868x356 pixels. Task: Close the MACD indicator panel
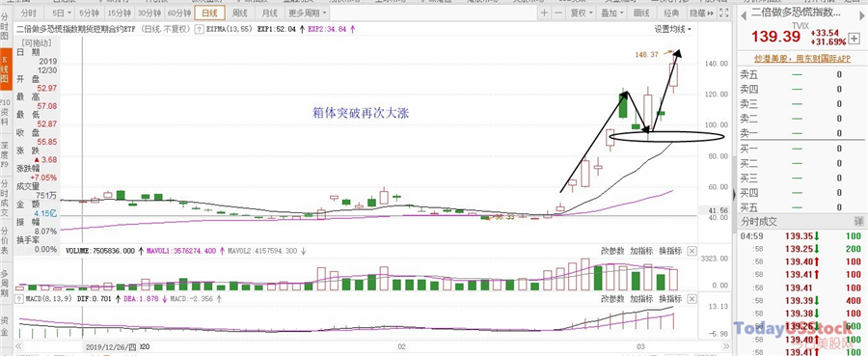point(692,298)
